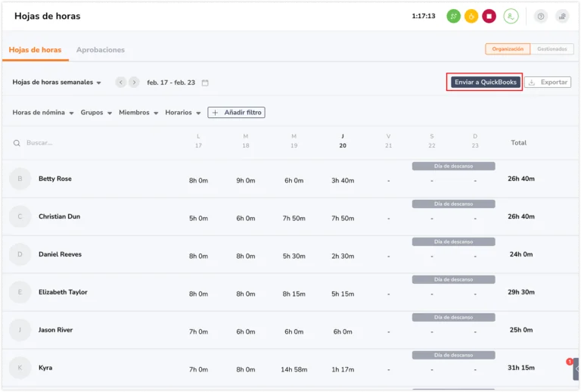Click Betty Rose's Día de descanso label
581x392 pixels.
tap(454, 166)
